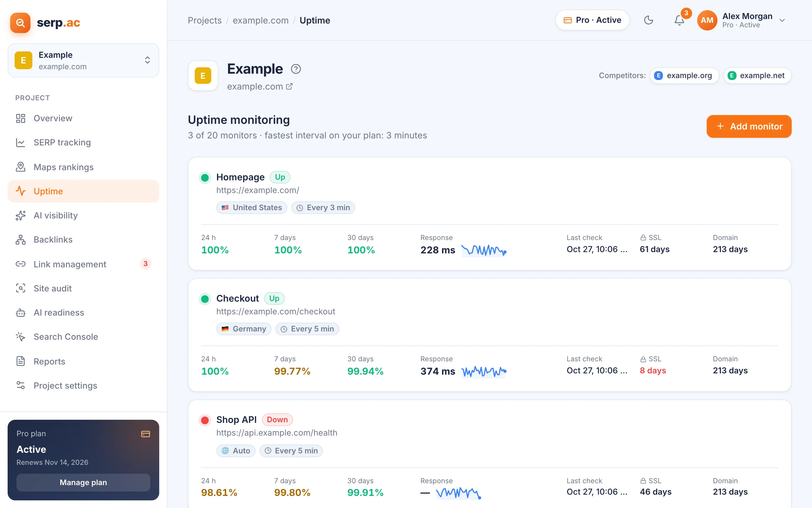812x508 pixels.
Task: Click the Backlinks network icon
Action: [21, 239]
